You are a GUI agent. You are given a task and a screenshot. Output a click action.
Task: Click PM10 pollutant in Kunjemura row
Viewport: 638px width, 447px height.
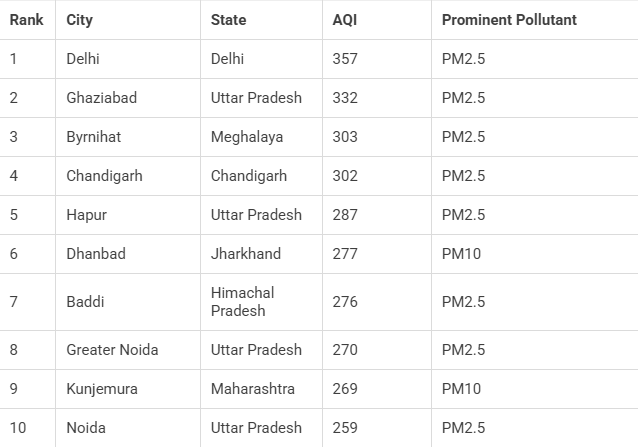(x=461, y=389)
